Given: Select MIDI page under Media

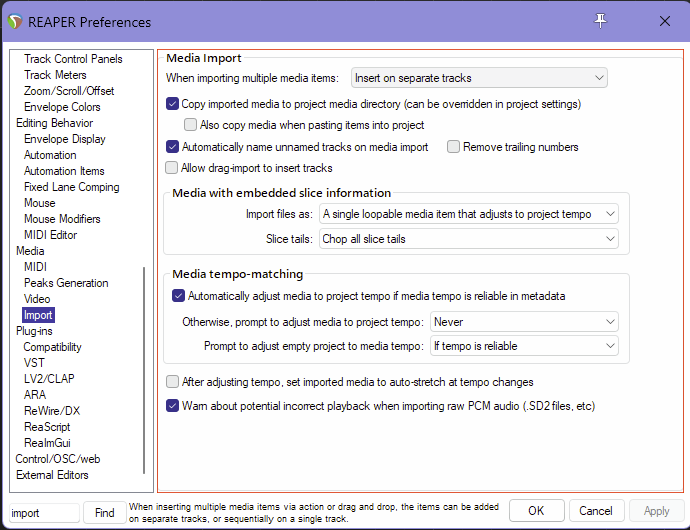Looking at the screenshot, I should point(35,267).
